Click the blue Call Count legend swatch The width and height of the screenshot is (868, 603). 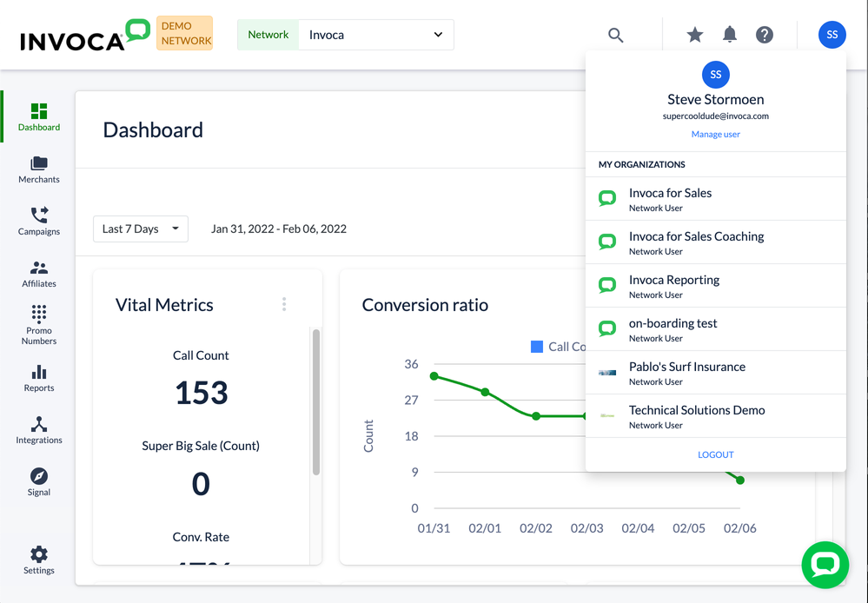[x=537, y=347]
